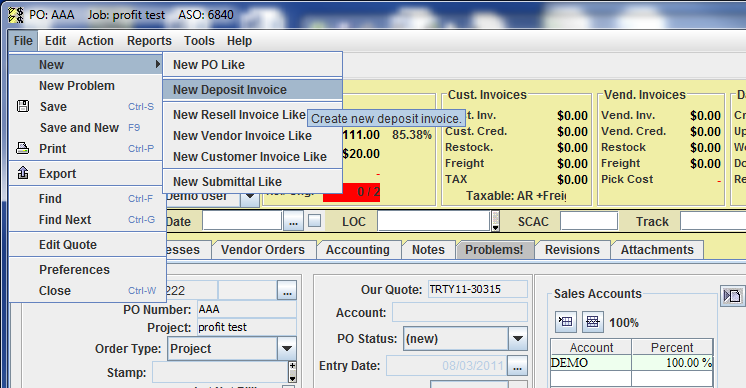
Task: Click the icon button right of Sales Accounts
Action: [732, 296]
